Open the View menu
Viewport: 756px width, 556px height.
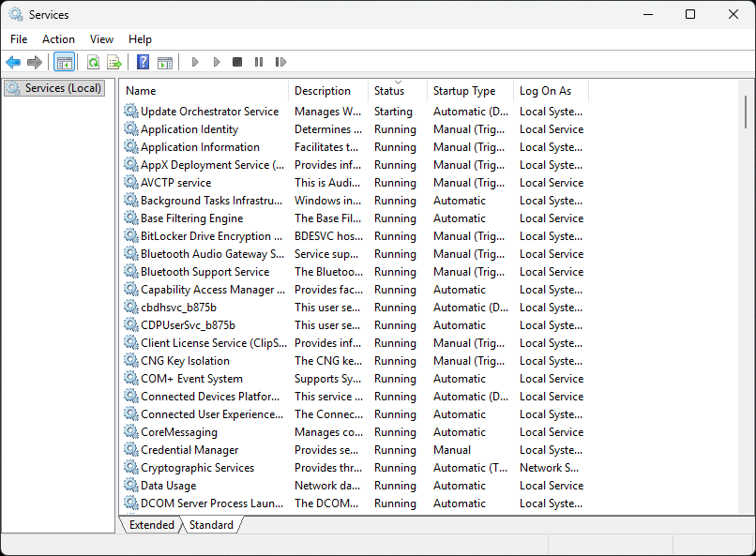[x=101, y=39]
